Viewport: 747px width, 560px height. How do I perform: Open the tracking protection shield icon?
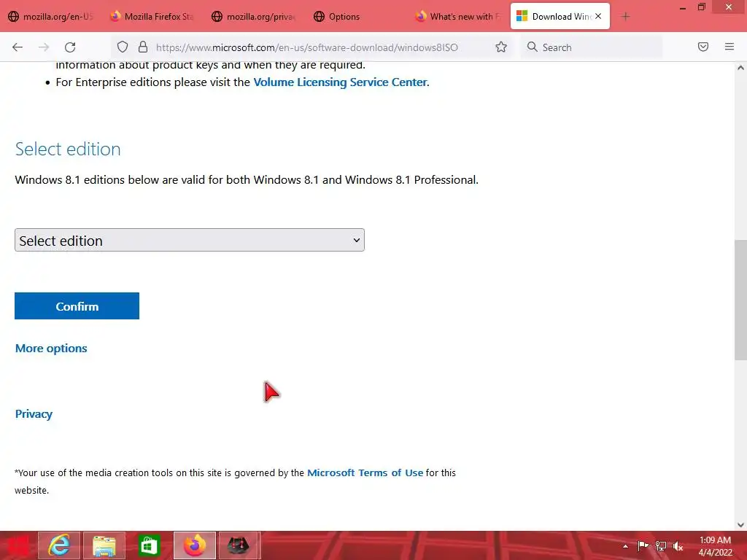pyautogui.click(x=123, y=47)
